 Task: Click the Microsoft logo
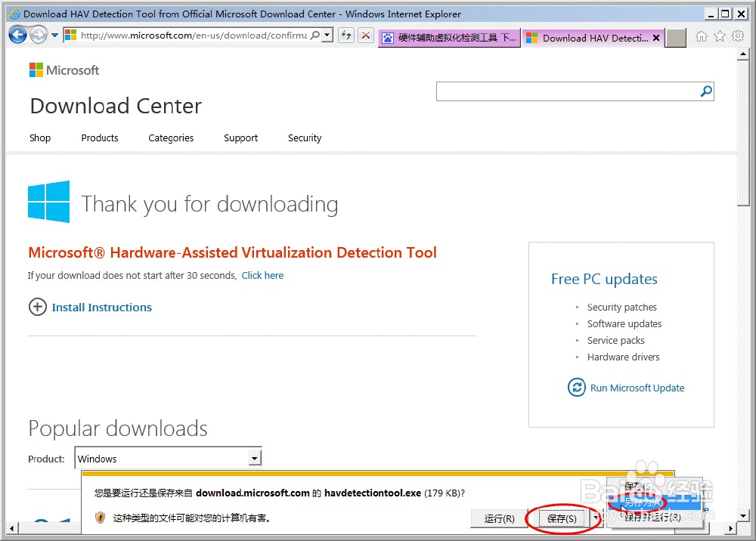click(x=64, y=70)
